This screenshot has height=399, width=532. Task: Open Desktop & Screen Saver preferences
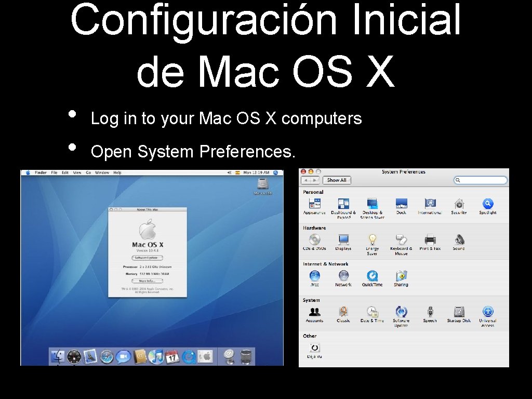pos(372,208)
